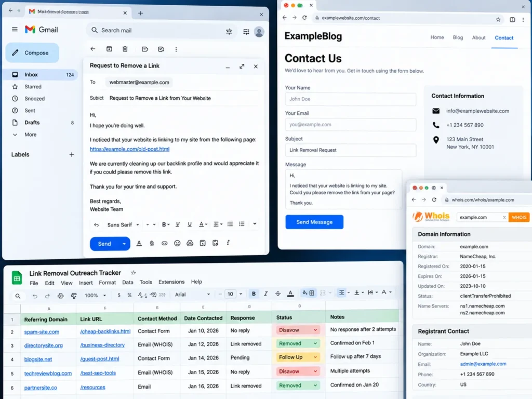532x399 pixels.
Task: Go to the Blog tab on ExampleBlog
Action: pyautogui.click(x=458, y=37)
